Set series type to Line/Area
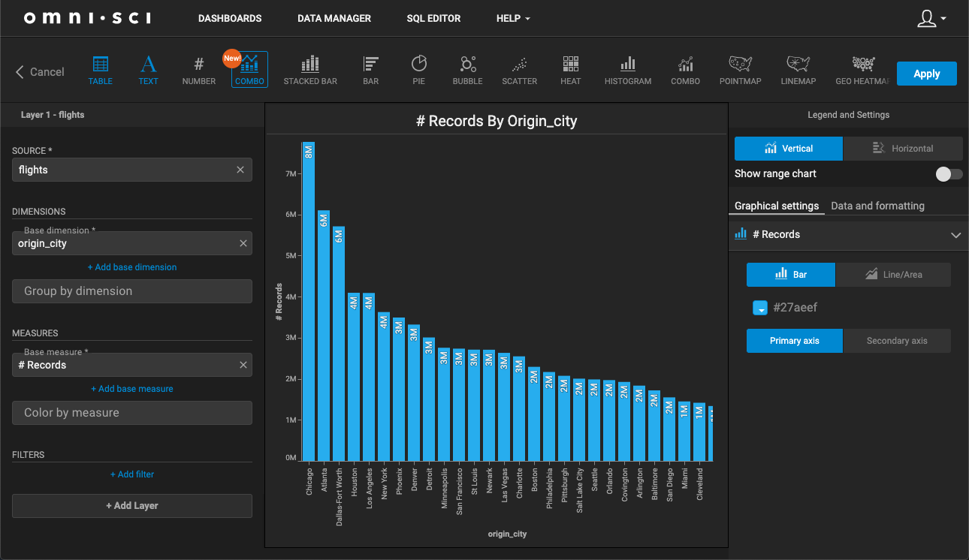The image size is (969, 560). [893, 275]
